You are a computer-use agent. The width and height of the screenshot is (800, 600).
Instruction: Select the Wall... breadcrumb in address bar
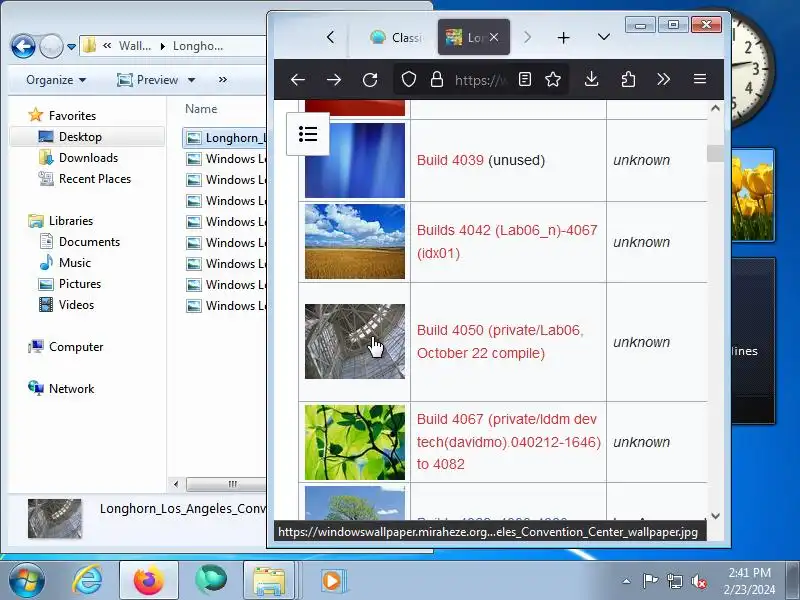(x=135, y=46)
